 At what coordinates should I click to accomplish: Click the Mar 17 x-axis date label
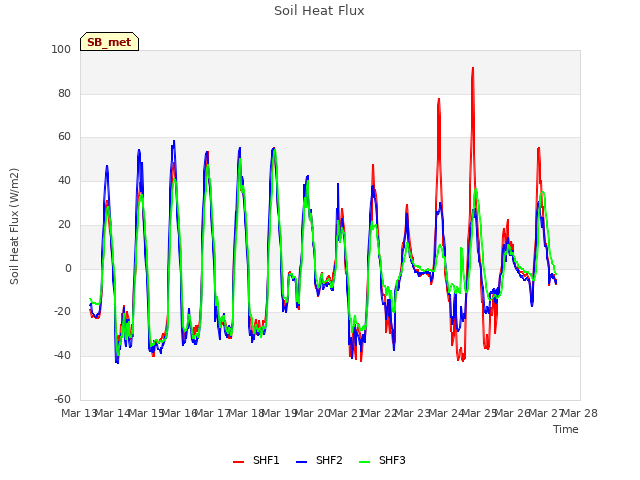(213, 413)
